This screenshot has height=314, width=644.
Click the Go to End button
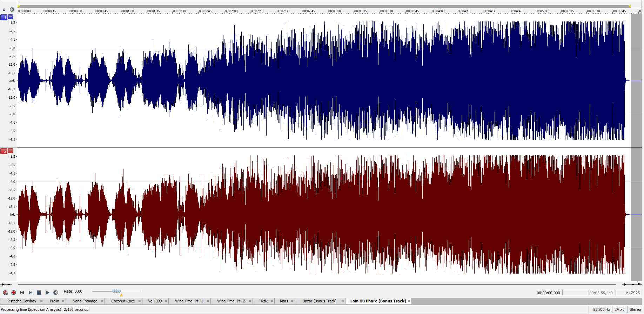coord(31,293)
